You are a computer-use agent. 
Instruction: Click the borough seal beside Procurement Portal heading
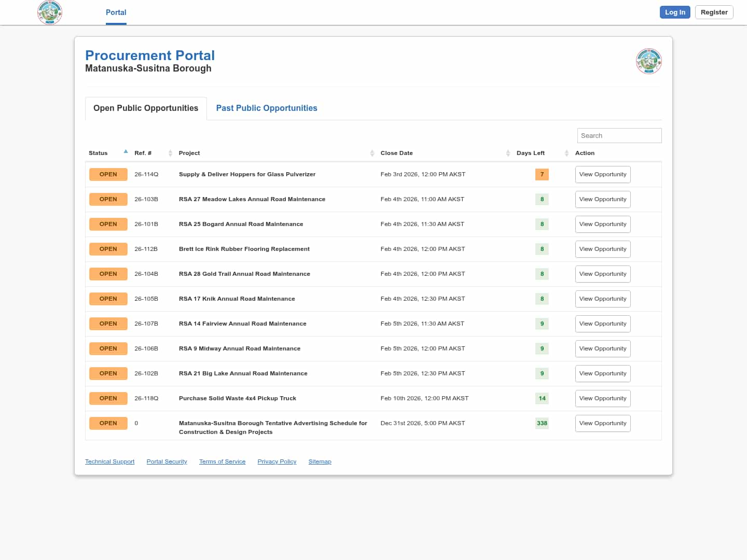coord(648,61)
